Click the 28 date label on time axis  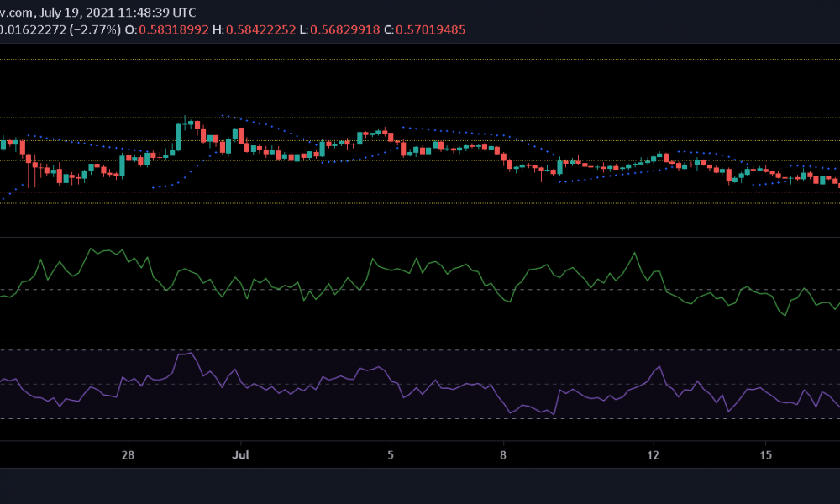[x=128, y=455]
